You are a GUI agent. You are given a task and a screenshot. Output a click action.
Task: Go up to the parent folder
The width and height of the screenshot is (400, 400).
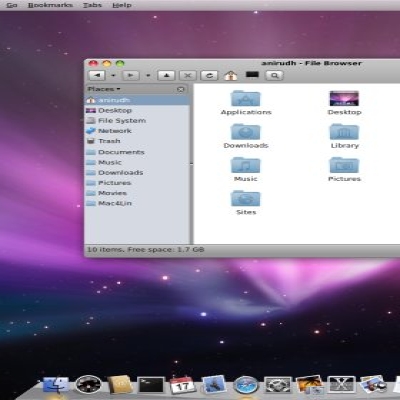pyautogui.click(x=167, y=75)
